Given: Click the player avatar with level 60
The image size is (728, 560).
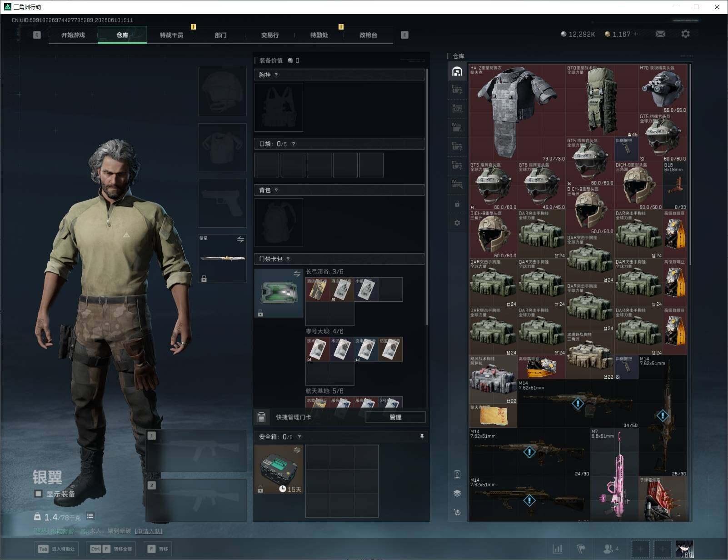Looking at the screenshot, I should (684, 549).
